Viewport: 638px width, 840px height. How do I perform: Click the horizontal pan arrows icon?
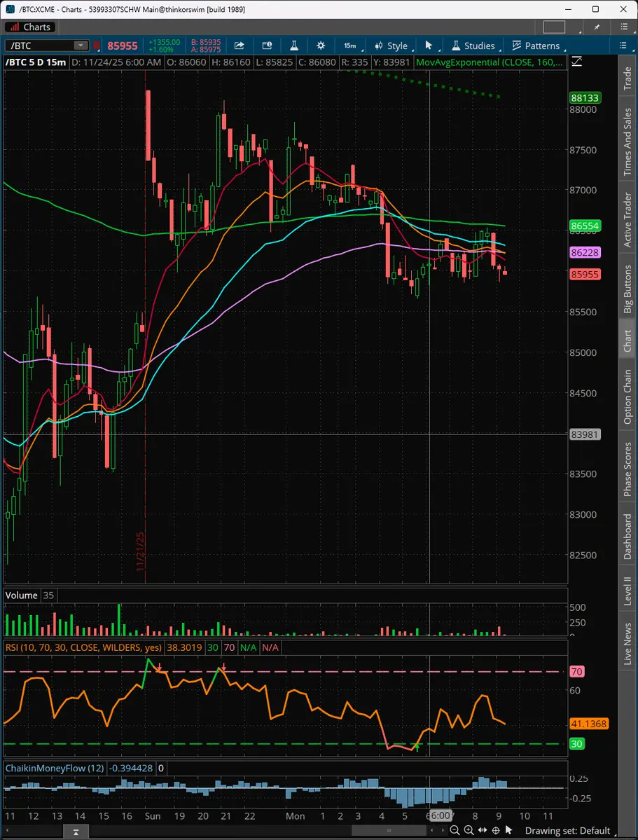coord(482,830)
